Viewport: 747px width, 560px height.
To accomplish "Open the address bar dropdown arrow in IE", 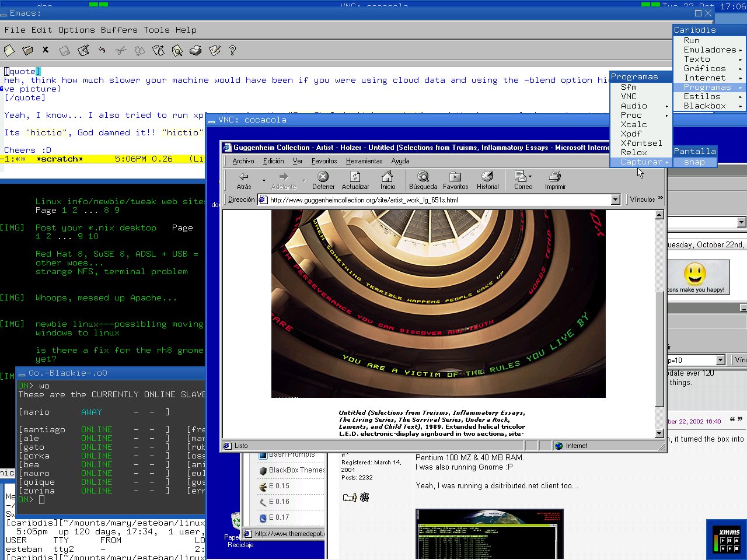I will (615, 199).
